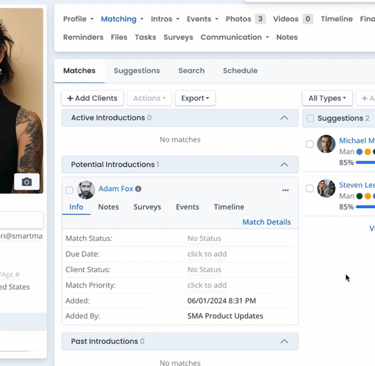Switch to the Suggestions tab
The width and height of the screenshot is (375, 366).
coord(137,71)
